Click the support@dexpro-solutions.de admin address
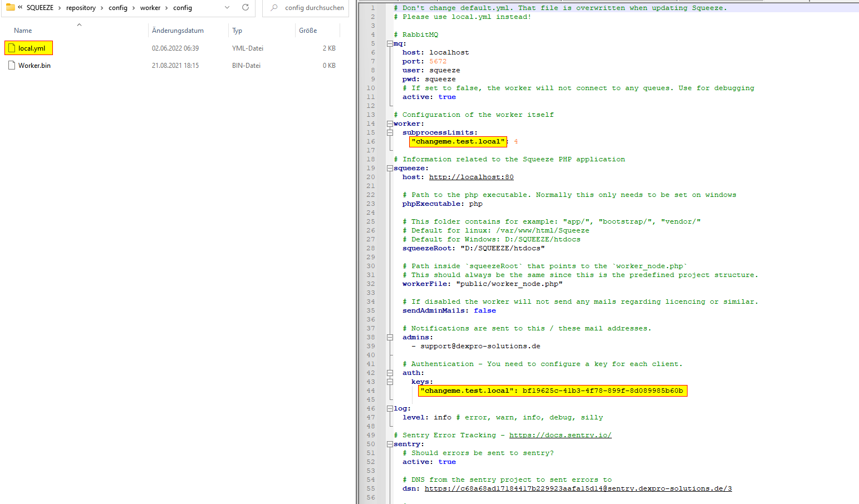Screen dimensions: 859x504 pyautogui.click(x=480, y=346)
